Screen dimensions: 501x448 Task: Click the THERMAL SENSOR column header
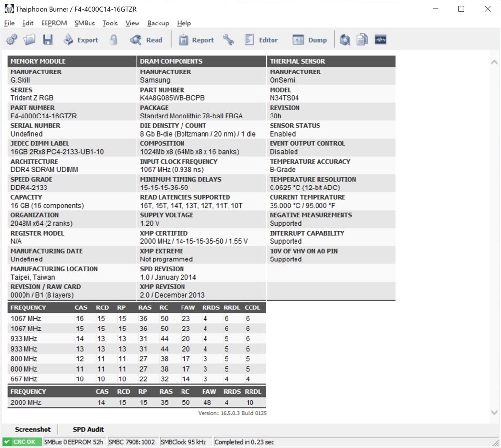(x=331, y=61)
